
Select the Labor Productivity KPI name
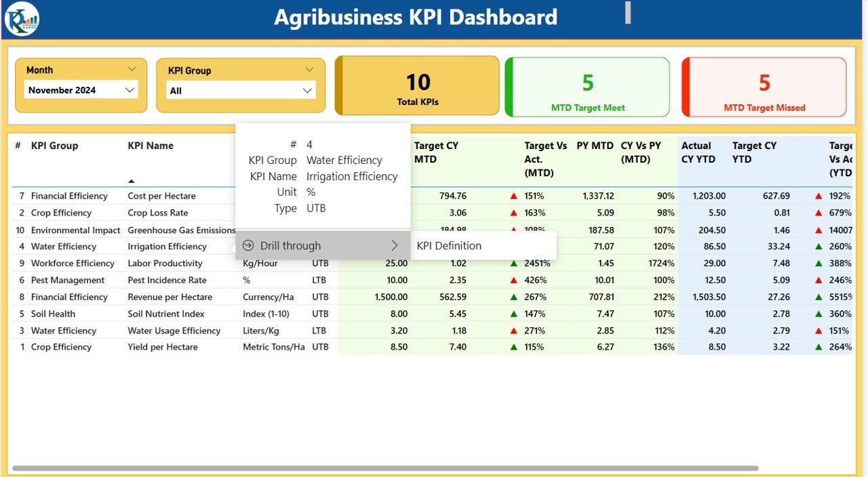tap(165, 264)
